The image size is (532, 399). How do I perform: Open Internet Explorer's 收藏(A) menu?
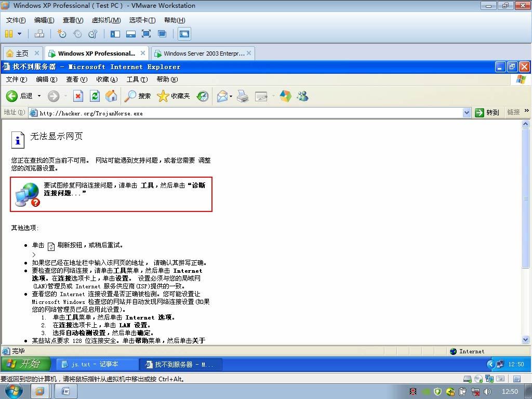(x=107, y=79)
